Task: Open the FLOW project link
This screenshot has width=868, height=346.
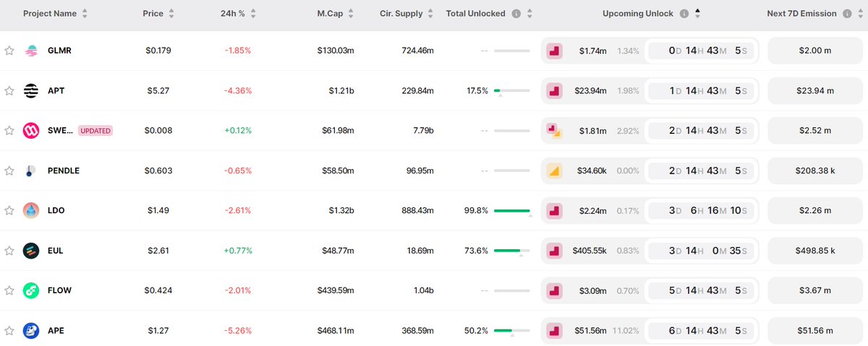Action: click(59, 290)
